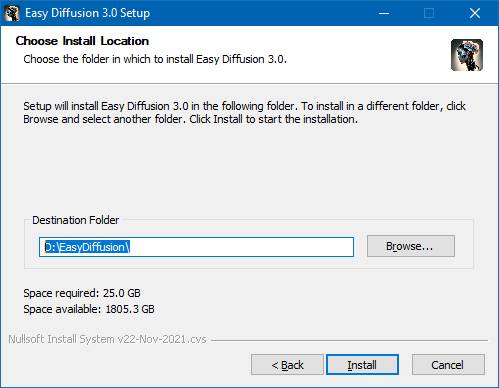Click the Space available 1805.3 GB text
The height and width of the screenshot is (388, 499).
pyautogui.click(x=89, y=309)
